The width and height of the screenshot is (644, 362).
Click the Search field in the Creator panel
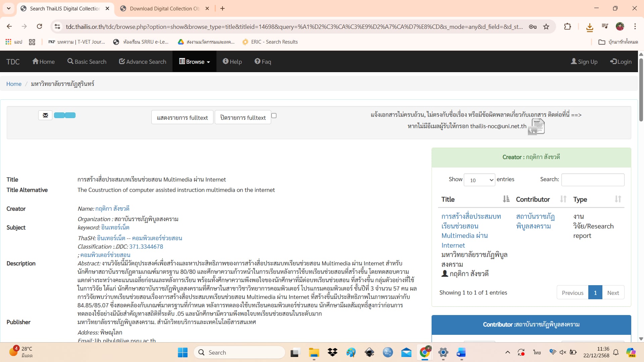pyautogui.click(x=593, y=180)
